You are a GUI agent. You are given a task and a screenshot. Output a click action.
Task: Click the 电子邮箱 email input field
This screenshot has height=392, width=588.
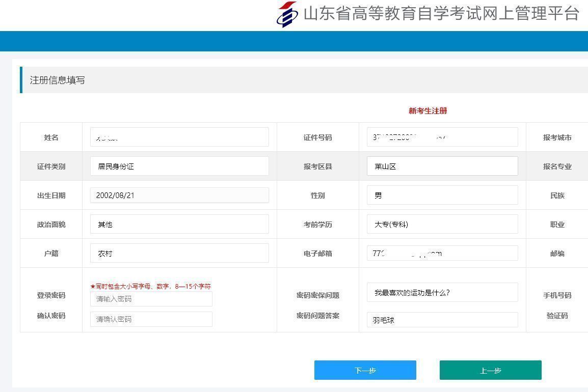442,253
